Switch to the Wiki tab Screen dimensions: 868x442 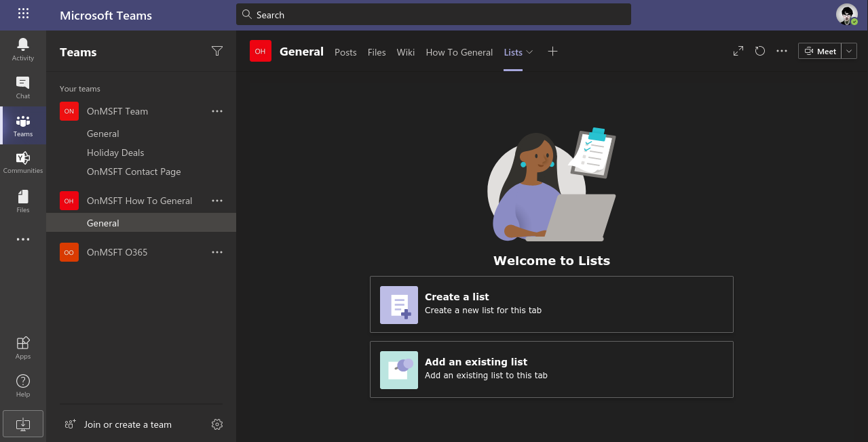[406, 52]
